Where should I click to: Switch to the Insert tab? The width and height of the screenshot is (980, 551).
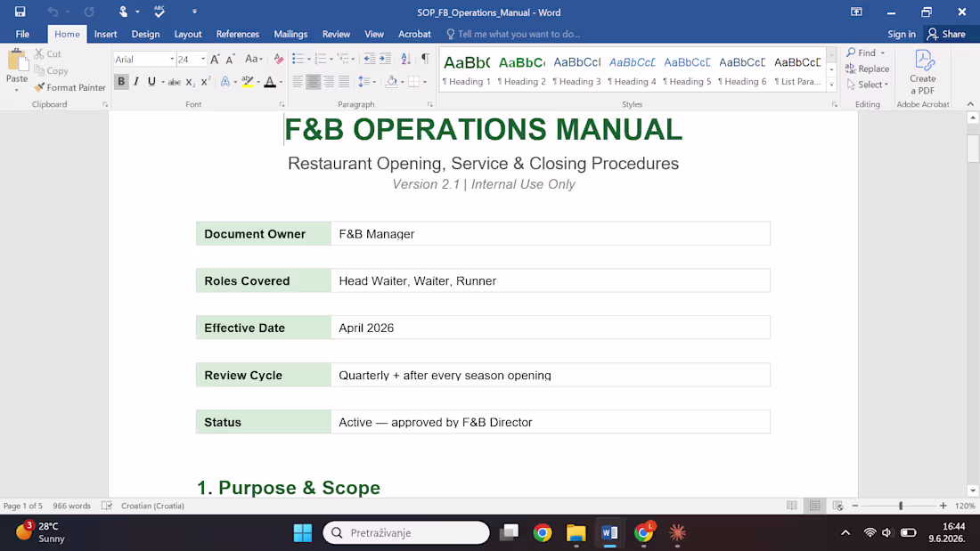point(106,35)
